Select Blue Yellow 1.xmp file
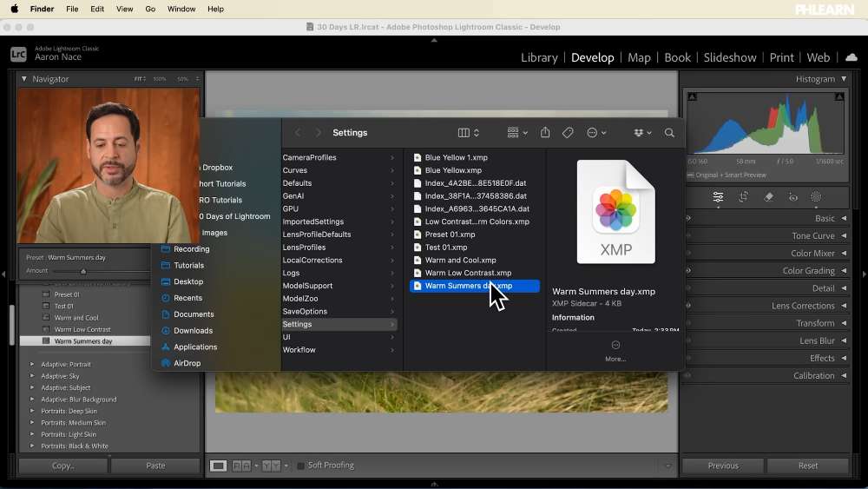 (x=475, y=158)
